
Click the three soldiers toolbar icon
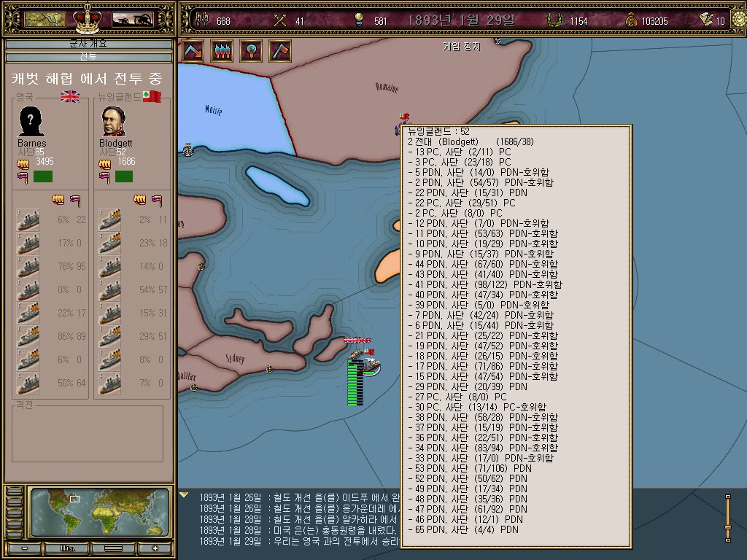222,51
